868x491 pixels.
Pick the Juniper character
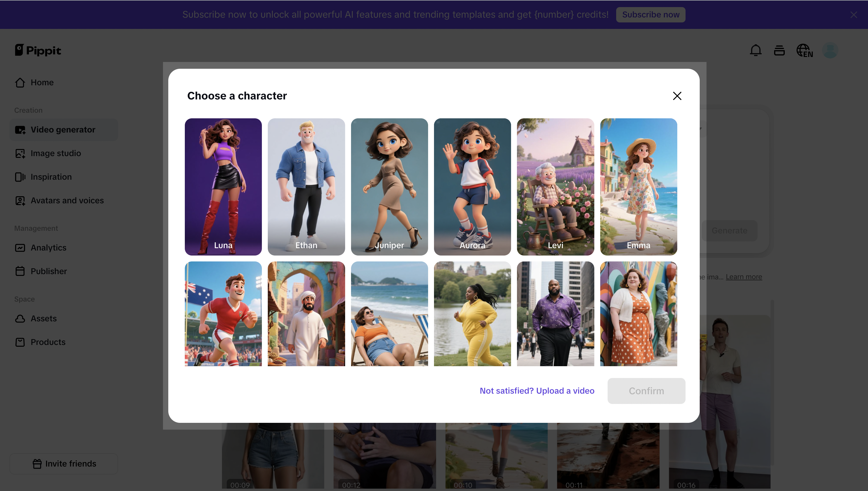click(x=389, y=186)
